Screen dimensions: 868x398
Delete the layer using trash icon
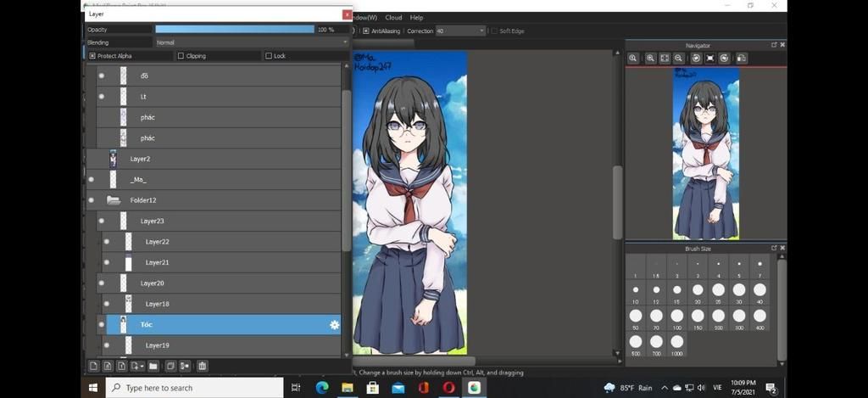[x=202, y=366]
